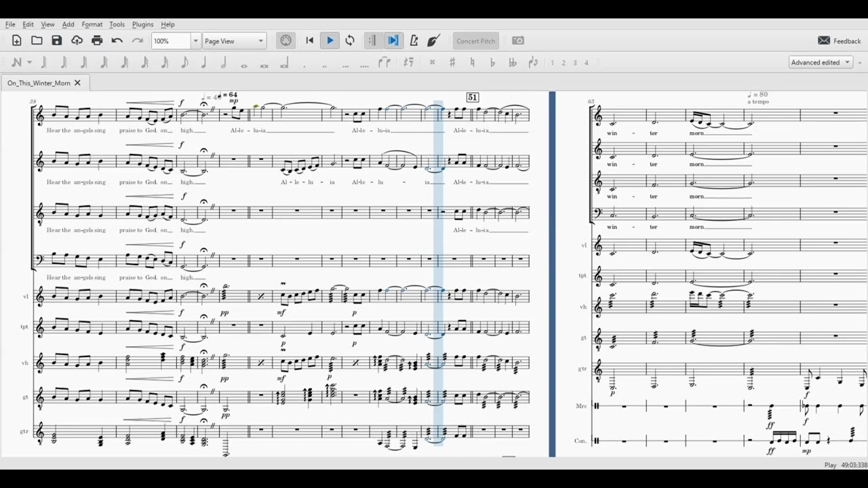The image size is (868, 488).
Task: Open the Add menu
Action: (x=68, y=24)
